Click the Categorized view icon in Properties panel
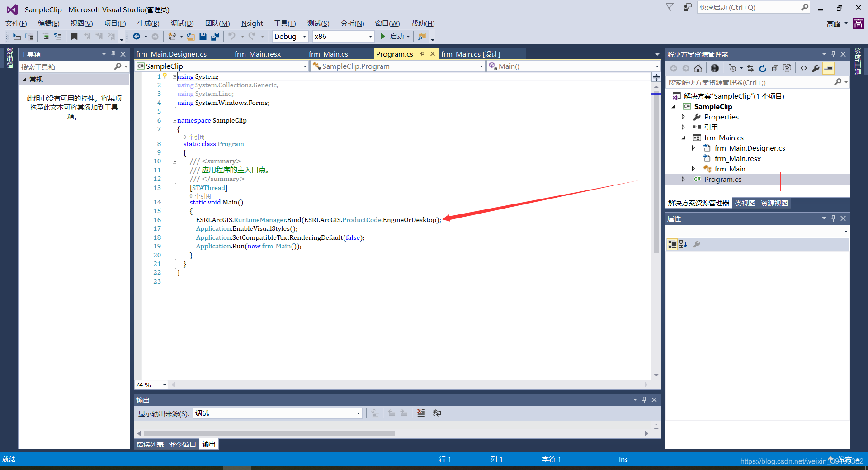868x470 pixels. click(672, 244)
